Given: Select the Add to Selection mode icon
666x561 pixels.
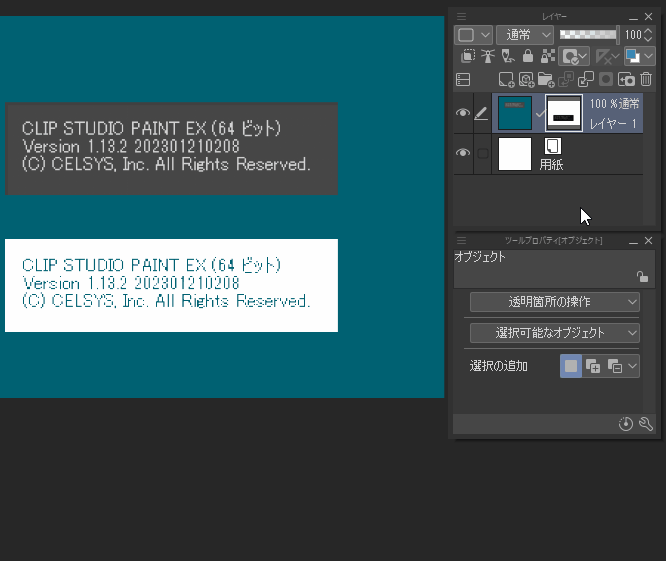Looking at the screenshot, I should [593, 366].
